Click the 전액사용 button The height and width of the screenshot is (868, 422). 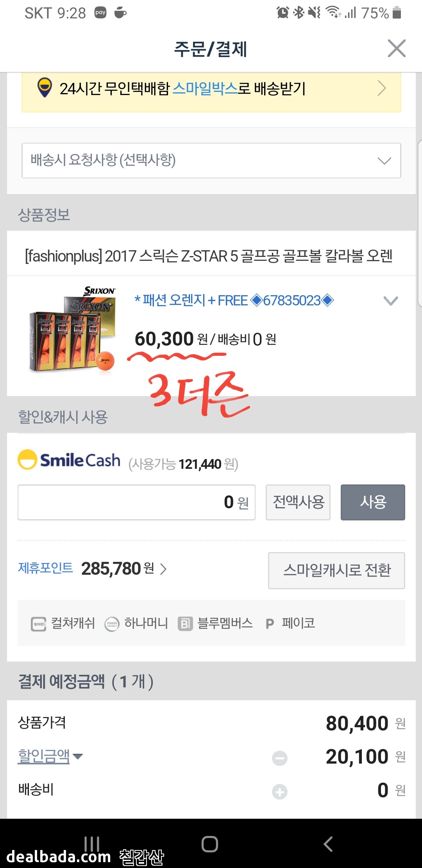(x=298, y=502)
